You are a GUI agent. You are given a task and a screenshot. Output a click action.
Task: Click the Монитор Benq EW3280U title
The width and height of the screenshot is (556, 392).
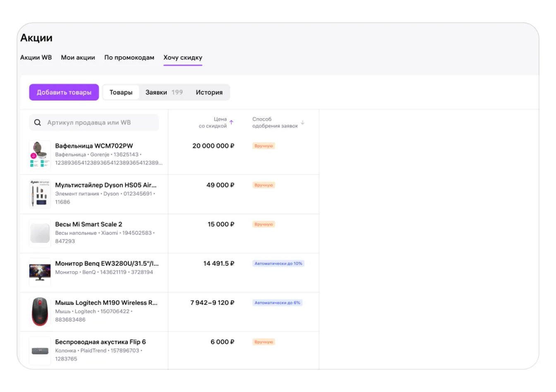107,263
